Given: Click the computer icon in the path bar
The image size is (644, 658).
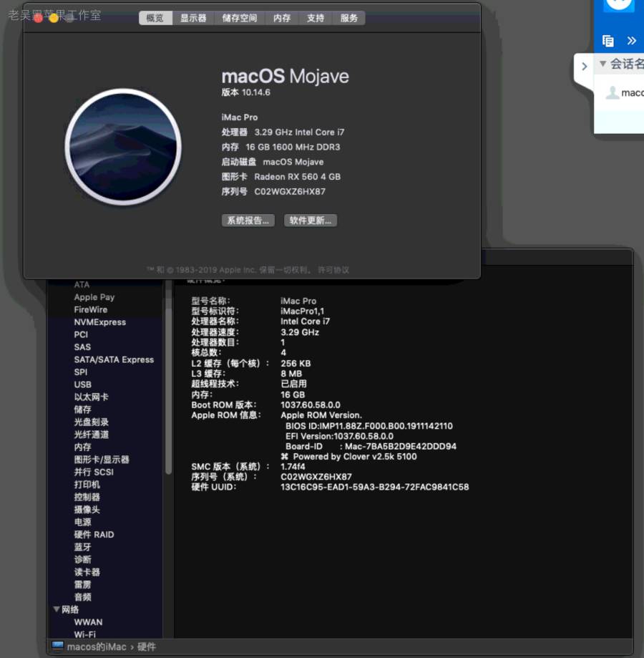Looking at the screenshot, I should 57,647.
